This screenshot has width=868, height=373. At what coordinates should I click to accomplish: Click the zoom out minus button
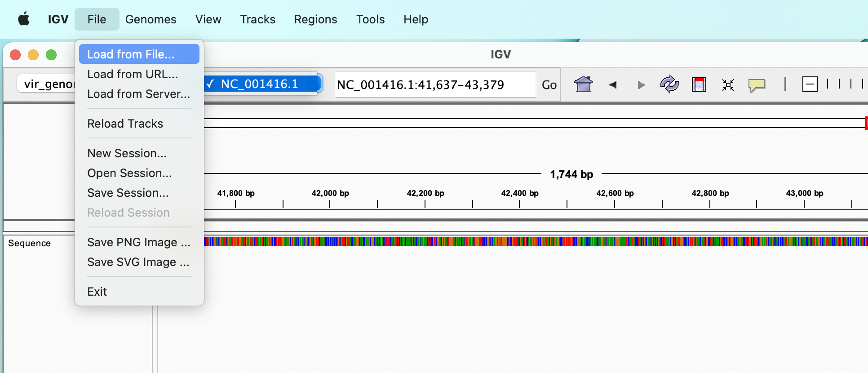click(810, 84)
